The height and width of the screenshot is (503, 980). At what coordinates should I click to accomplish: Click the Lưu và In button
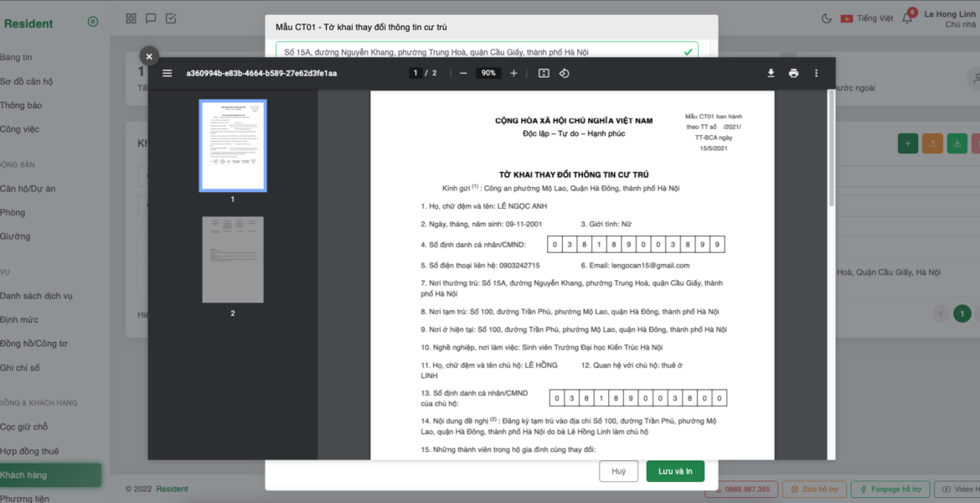(674, 471)
